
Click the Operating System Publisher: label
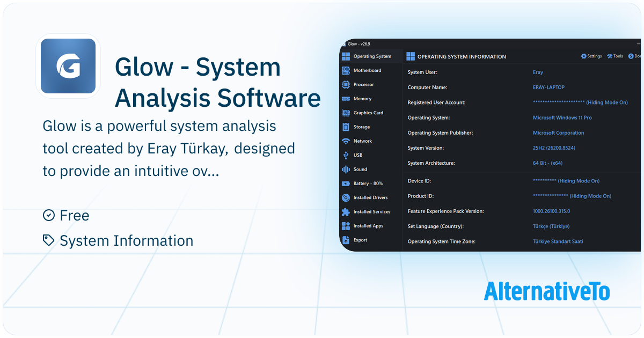coord(440,133)
